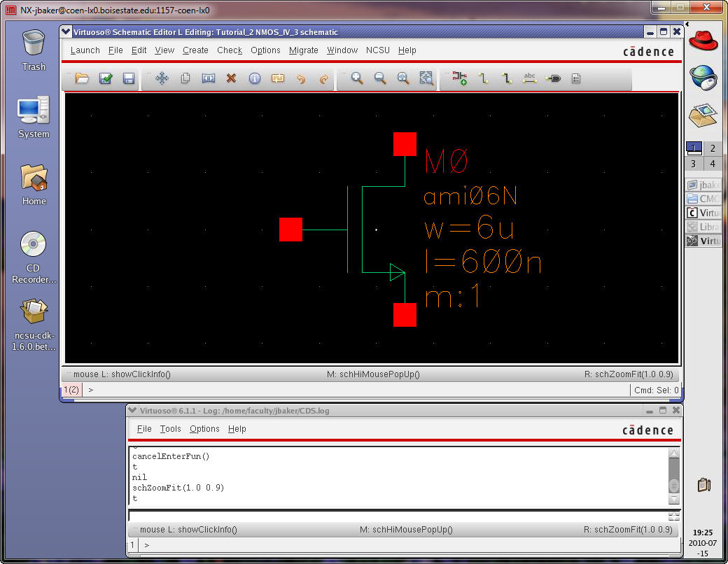This screenshot has height=564, width=728.
Task: Click the Zoom to Fit icon
Action: [426, 79]
